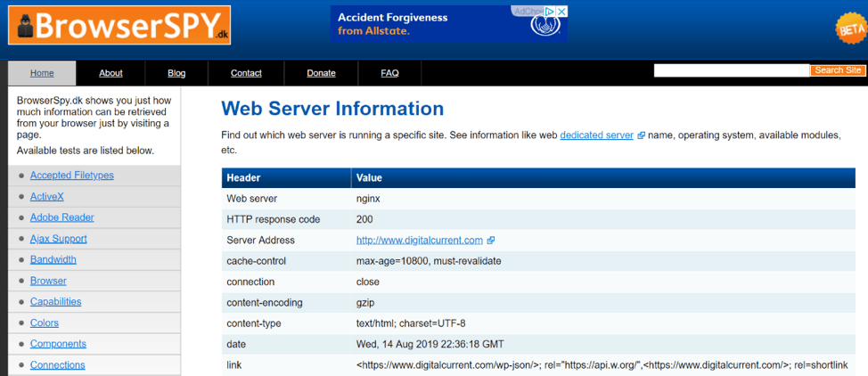
Task: Select the max-age=10800, must-revalidate value
Action: click(x=429, y=261)
